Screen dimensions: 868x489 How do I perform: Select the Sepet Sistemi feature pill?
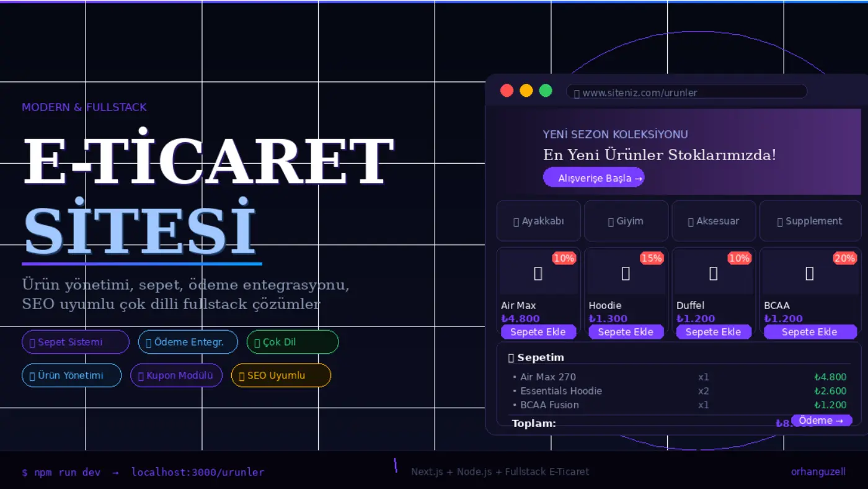[76, 342]
